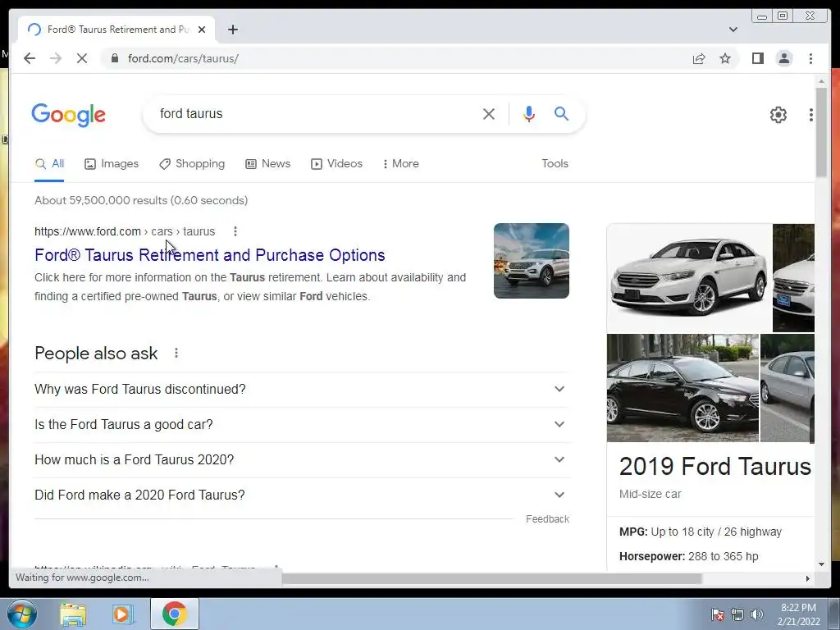The image size is (840, 630).
Task: Click the Horsepower label in the knowledge panel
Action: (652, 557)
